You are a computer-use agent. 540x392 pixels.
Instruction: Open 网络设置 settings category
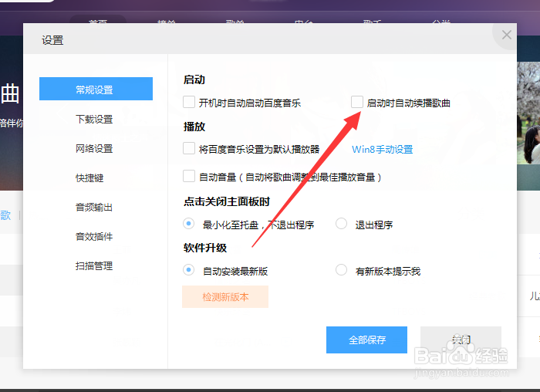pos(94,148)
